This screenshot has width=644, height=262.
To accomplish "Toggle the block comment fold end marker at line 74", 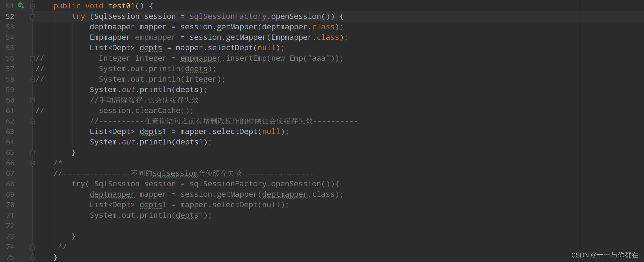I will (32, 247).
